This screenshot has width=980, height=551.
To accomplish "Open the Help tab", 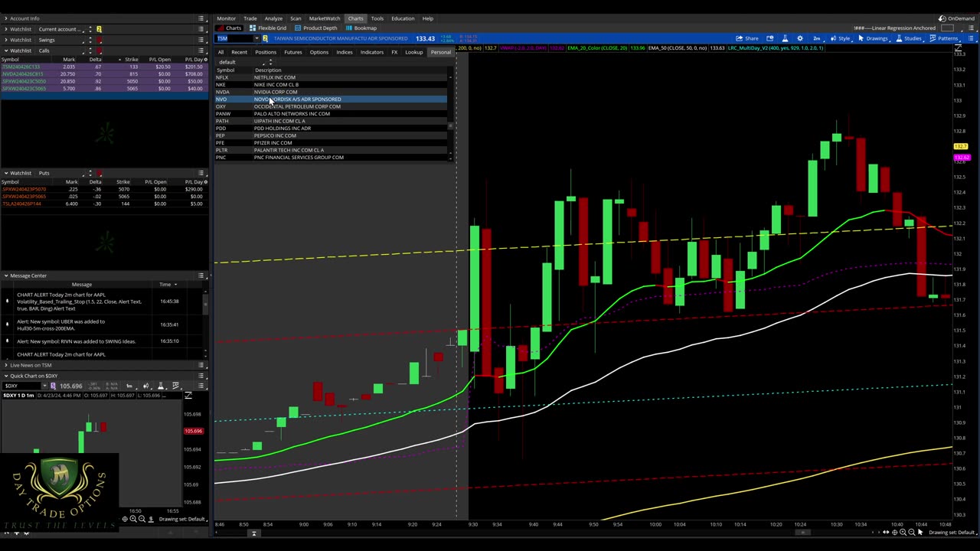I will point(428,18).
